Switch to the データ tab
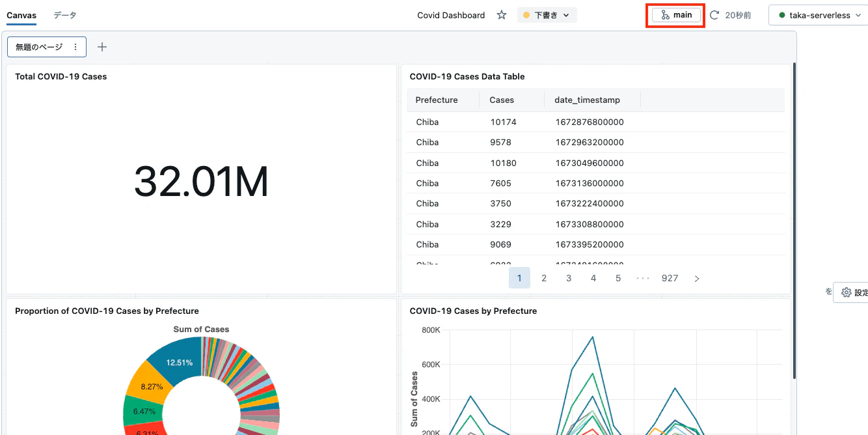 pos(65,15)
